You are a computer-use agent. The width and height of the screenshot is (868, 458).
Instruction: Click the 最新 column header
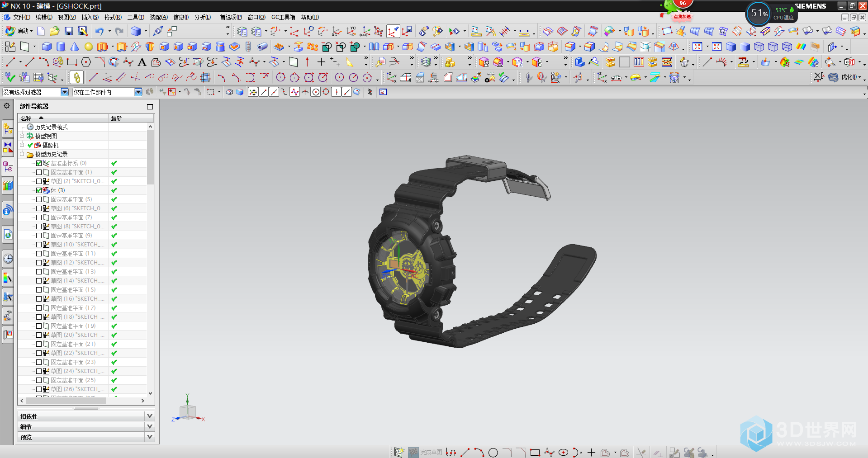[x=131, y=118]
